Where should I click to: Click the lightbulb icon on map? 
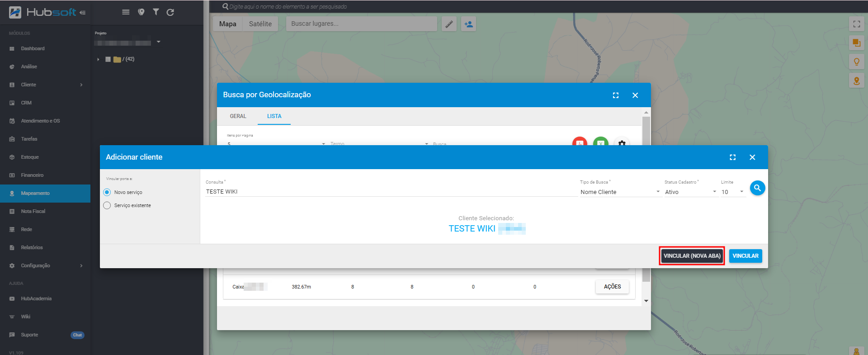tap(856, 62)
